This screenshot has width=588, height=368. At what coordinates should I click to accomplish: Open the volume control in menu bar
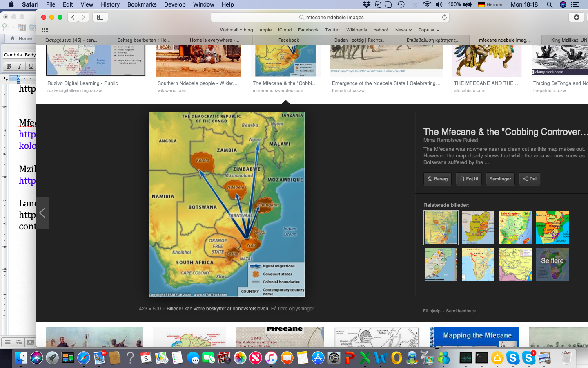click(439, 4)
